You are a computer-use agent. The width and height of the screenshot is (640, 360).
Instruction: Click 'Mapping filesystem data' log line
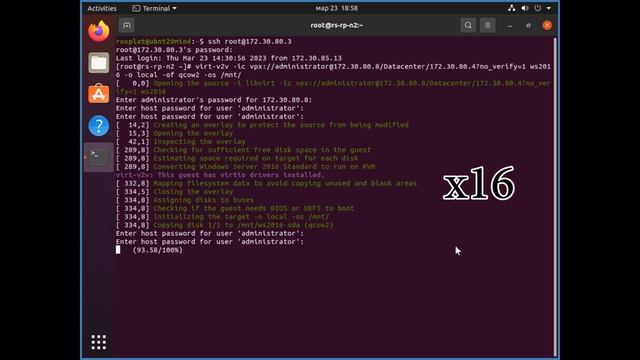[x=266, y=183]
